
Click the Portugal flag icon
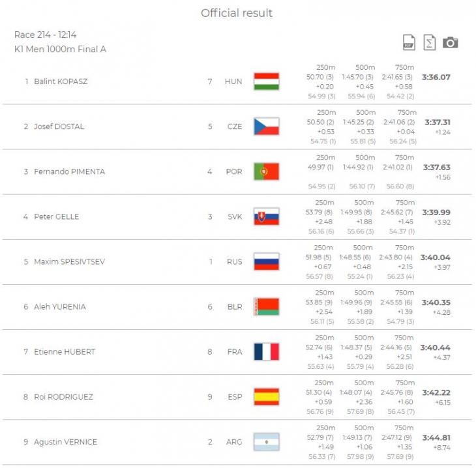[266, 171]
